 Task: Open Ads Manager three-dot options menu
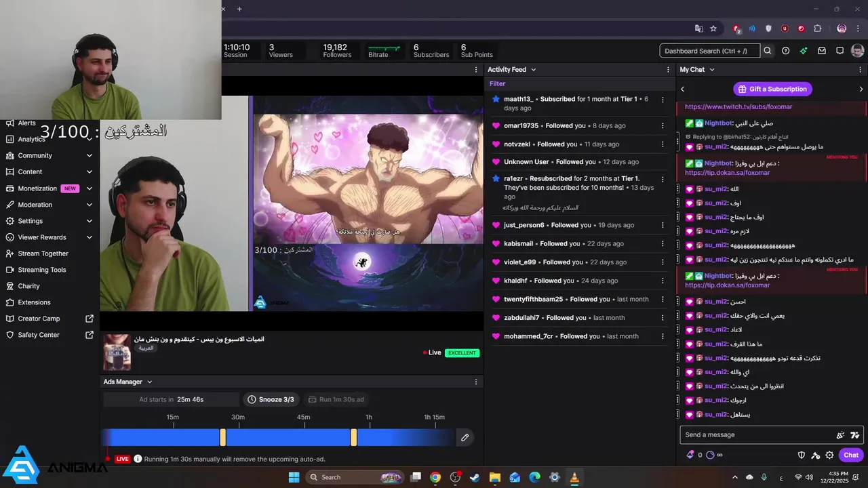click(x=476, y=382)
